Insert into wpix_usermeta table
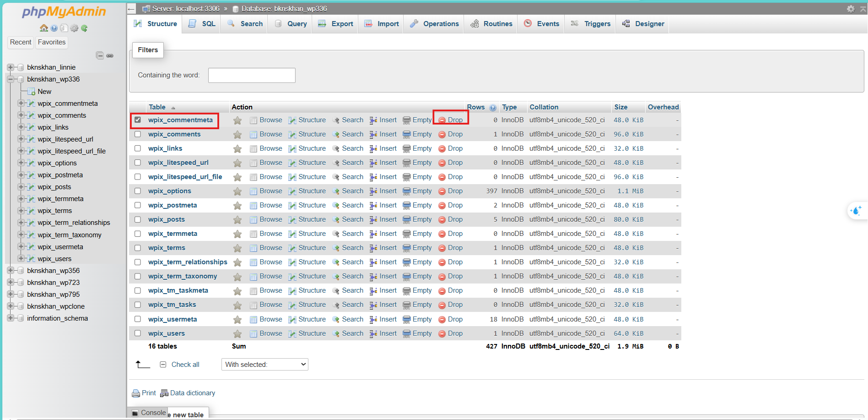Screen dimensions: 868x420 (x=383, y=319)
